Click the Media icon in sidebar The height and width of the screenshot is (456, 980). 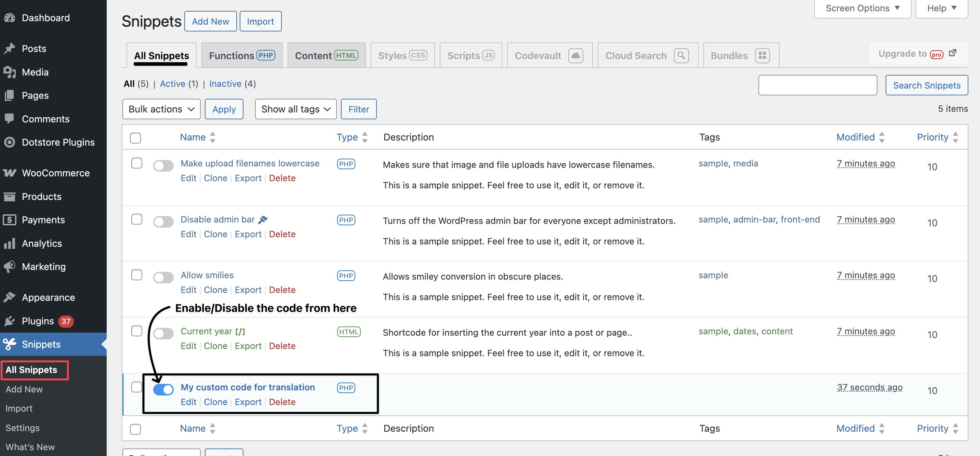10,72
